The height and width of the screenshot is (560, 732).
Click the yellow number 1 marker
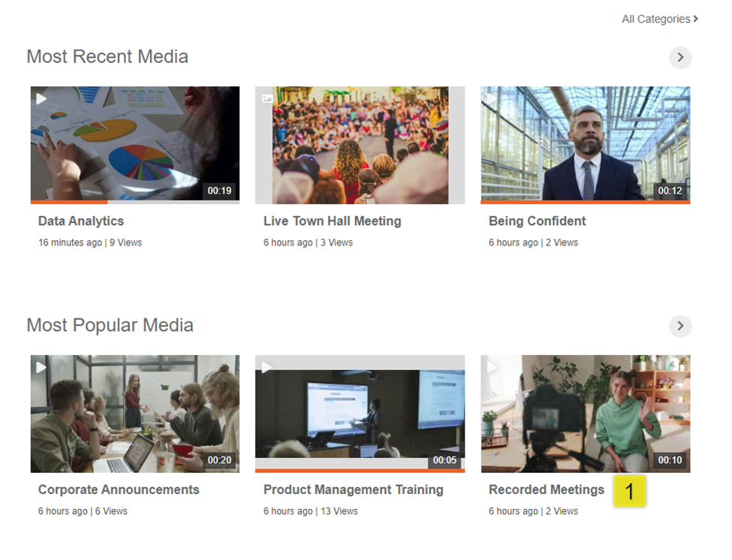tap(629, 491)
